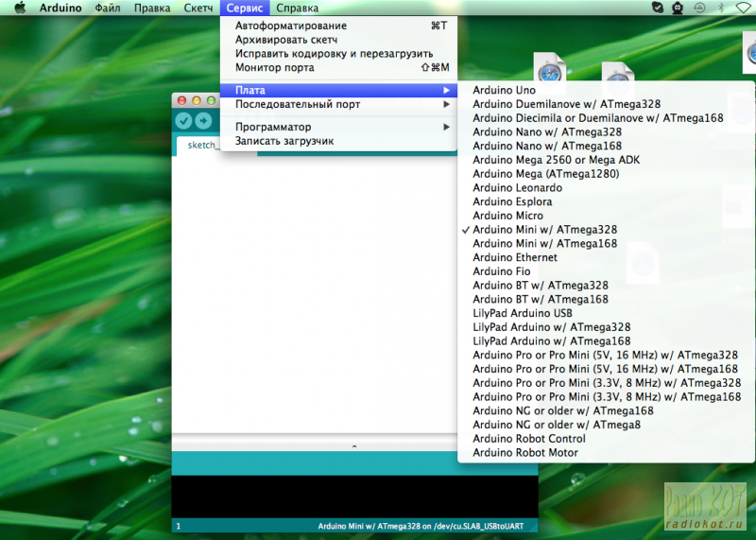756x540 pixels.
Task: Choose Arduino NG or older w/ ATmega8
Action: (x=606, y=426)
